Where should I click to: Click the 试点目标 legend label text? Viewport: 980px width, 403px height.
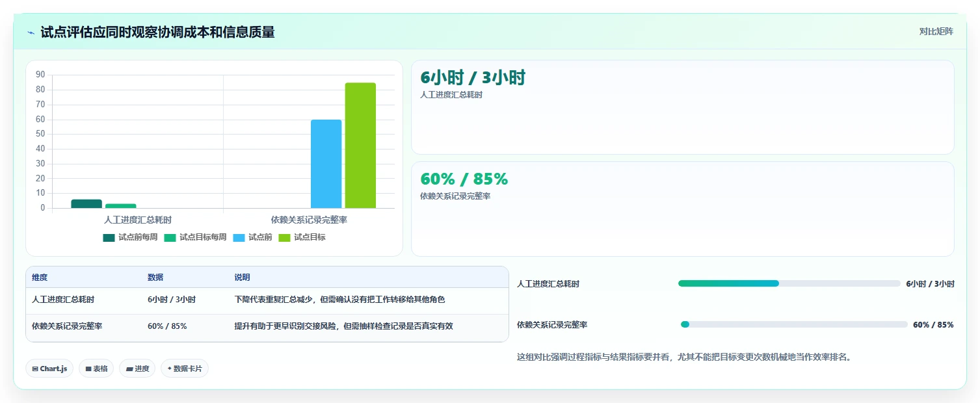point(310,238)
